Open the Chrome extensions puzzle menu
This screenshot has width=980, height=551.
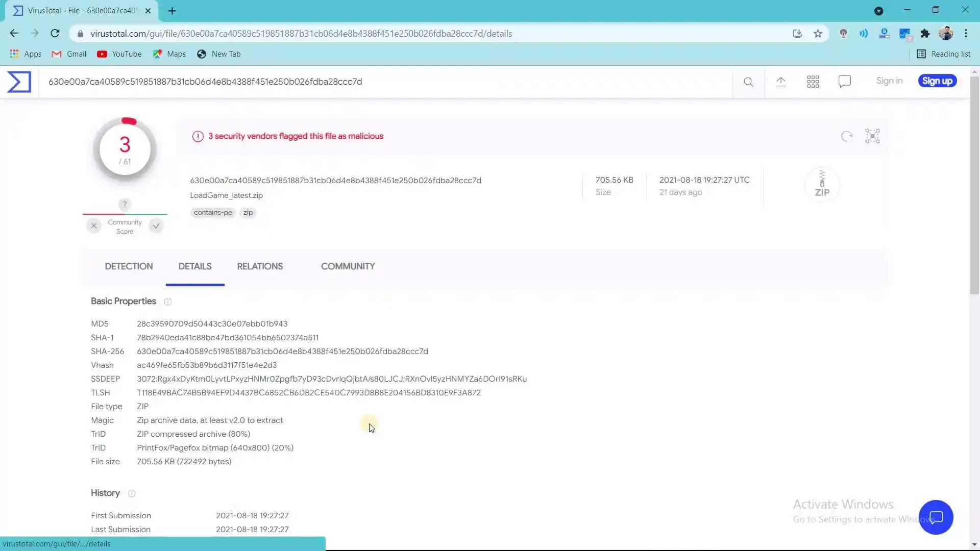[x=925, y=34]
